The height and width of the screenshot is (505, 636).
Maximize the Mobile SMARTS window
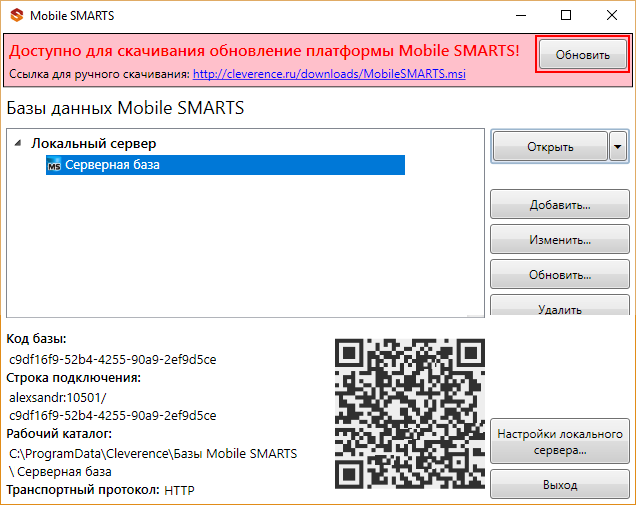pos(566,15)
